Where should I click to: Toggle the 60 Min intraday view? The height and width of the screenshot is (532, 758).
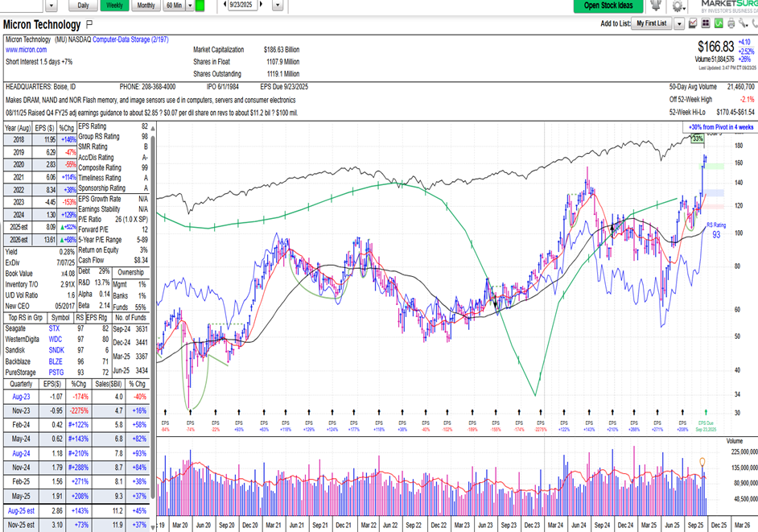tap(174, 6)
